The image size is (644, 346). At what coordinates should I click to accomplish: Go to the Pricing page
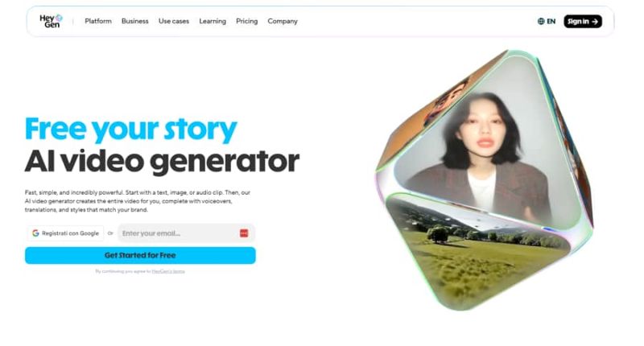click(x=247, y=21)
